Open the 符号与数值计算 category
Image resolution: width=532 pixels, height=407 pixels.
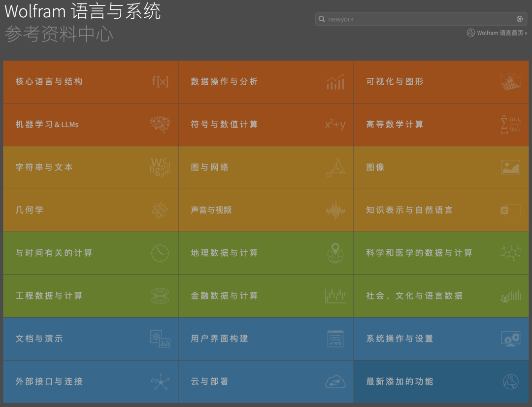click(x=266, y=125)
